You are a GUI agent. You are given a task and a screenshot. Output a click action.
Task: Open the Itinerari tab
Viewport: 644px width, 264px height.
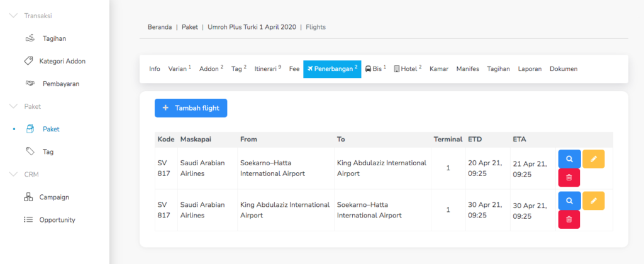pos(267,69)
